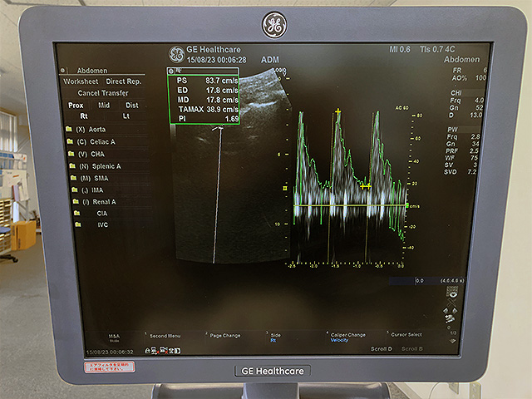Viewport: 532px width, 399px height.
Task: Click the Caliper Change Velocity softkey
Action: pyautogui.click(x=345, y=337)
